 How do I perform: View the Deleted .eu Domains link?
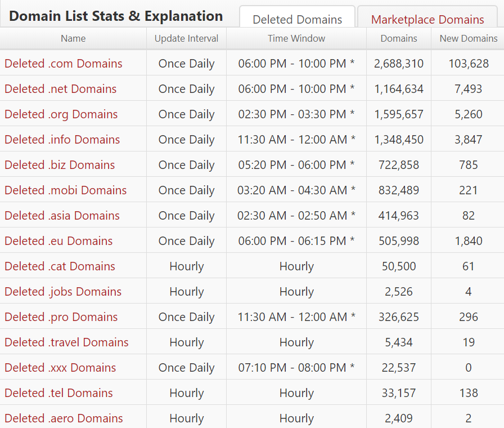[x=58, y=241]
